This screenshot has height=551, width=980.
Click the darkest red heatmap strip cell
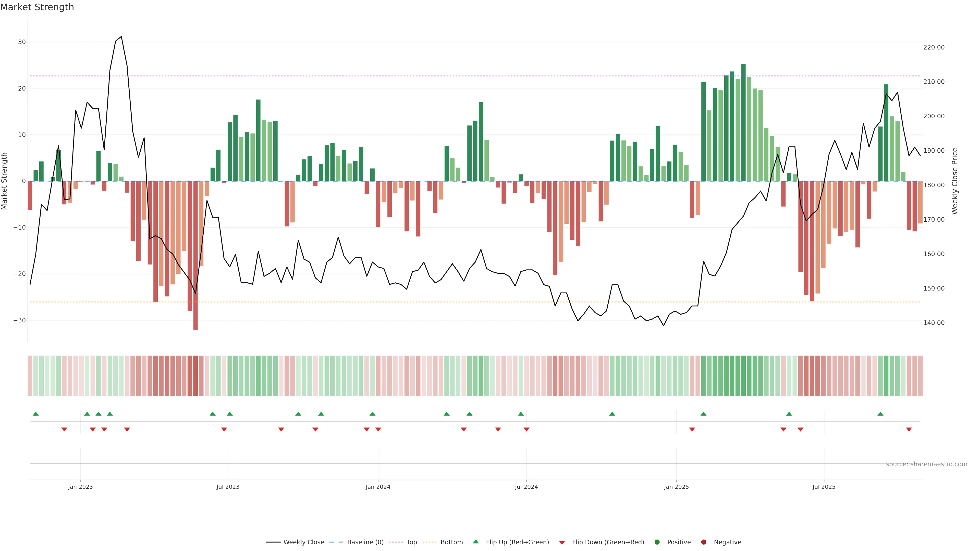195,376
